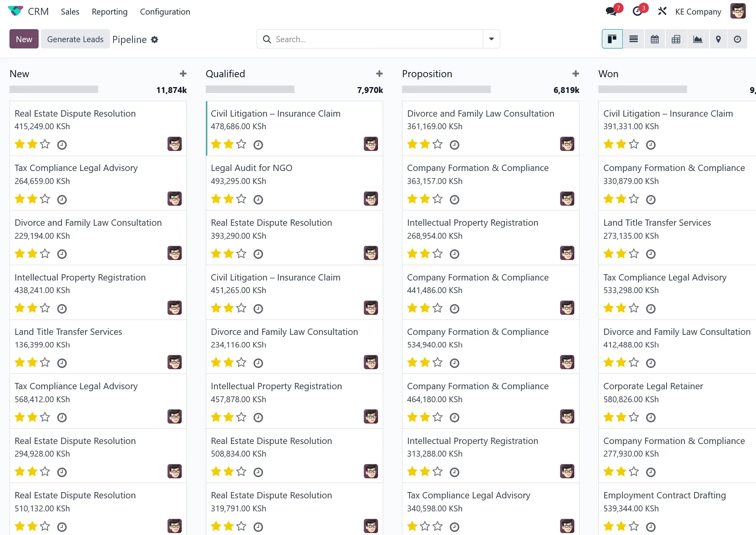The image size is (756, 535).
Task: Set third priority star on 415,249.00 KSh card
Action: coord(45,144)
